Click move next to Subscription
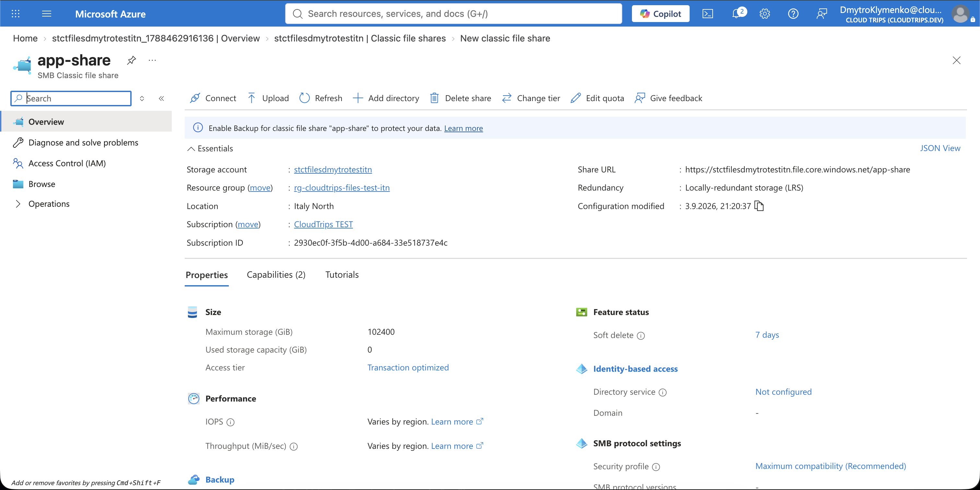The width and height of the screenshot is (980, 490). click(248, 224)
